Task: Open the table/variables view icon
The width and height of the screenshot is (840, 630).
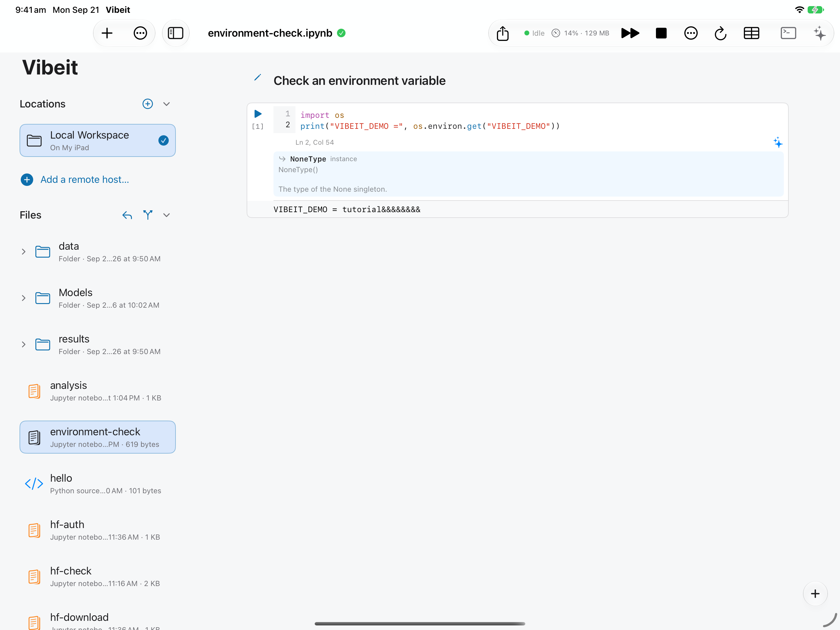Action: [x=751, y=33]
